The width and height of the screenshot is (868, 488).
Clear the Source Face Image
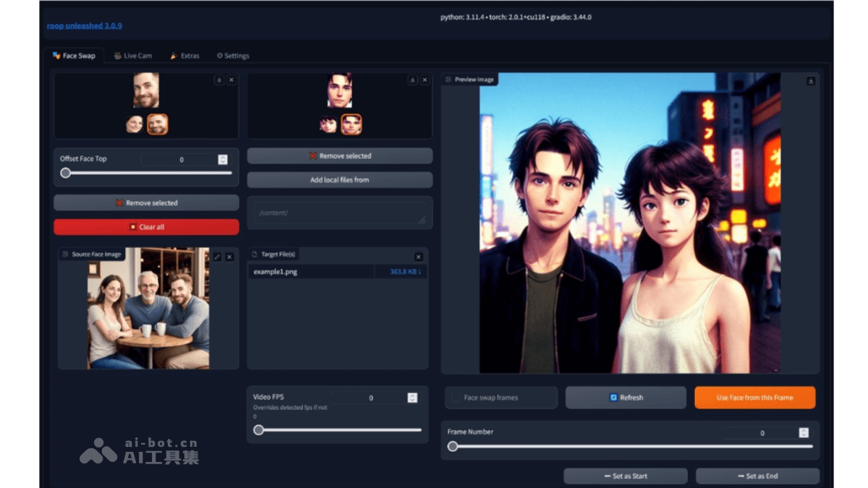pyautogui.click(x=229, y=257)
